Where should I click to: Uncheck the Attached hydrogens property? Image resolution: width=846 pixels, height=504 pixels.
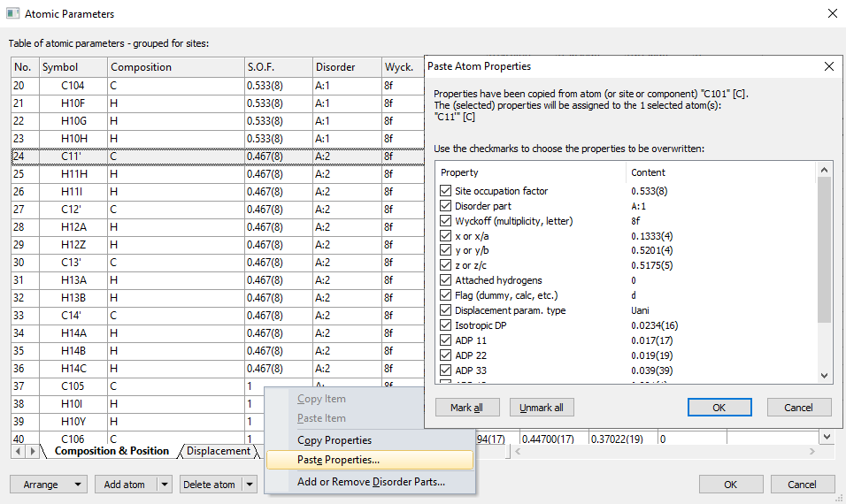(x=445, y=280)
